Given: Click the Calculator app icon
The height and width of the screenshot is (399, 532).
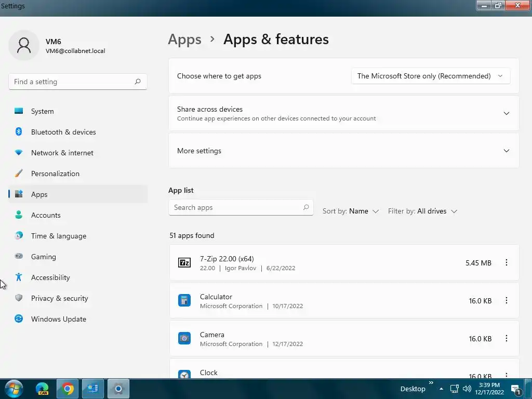Looking at the screenshot, I should [184, 300].
